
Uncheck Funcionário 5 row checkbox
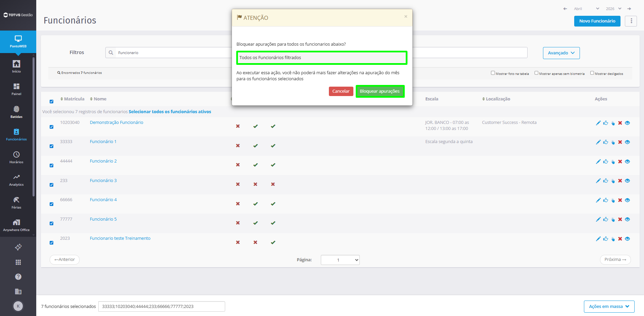click(51, 223)
